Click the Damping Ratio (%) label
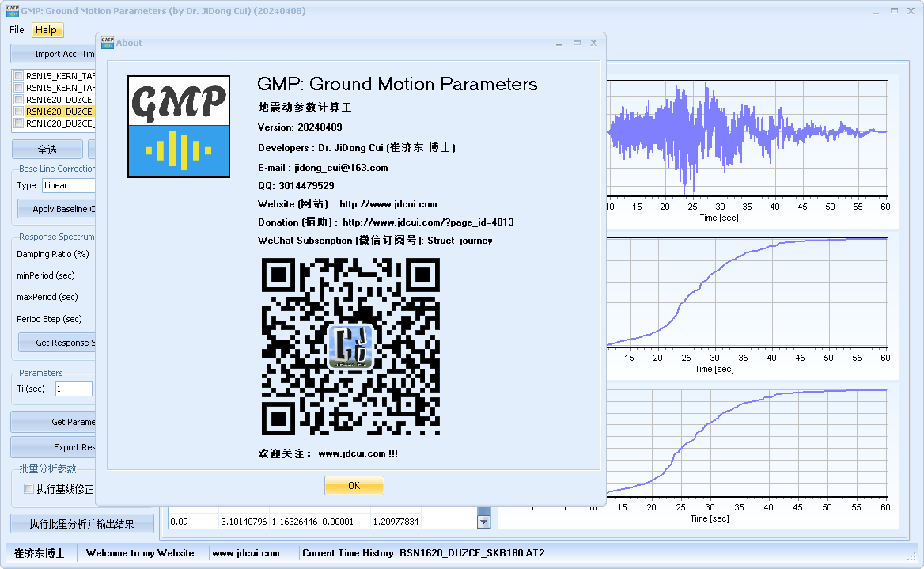 [53, 254]
